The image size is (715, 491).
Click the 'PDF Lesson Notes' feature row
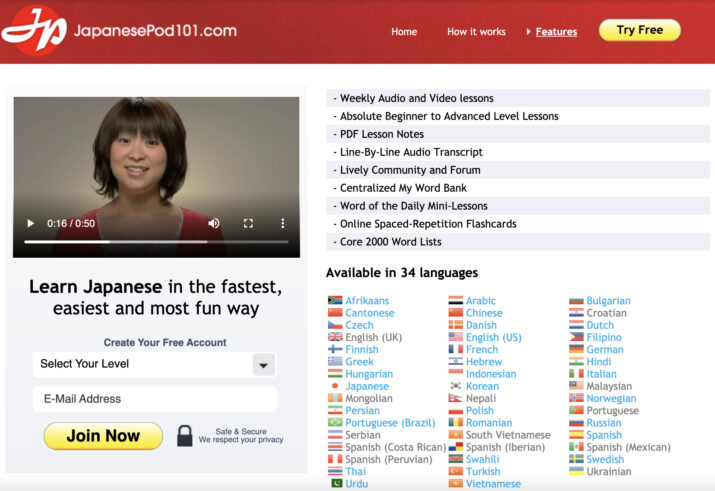click(518, 134)
